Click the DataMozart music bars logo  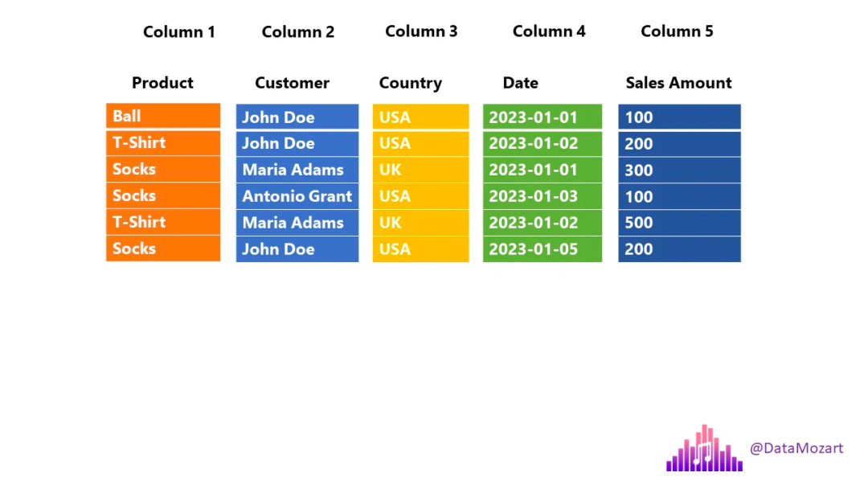coord(704,449)
